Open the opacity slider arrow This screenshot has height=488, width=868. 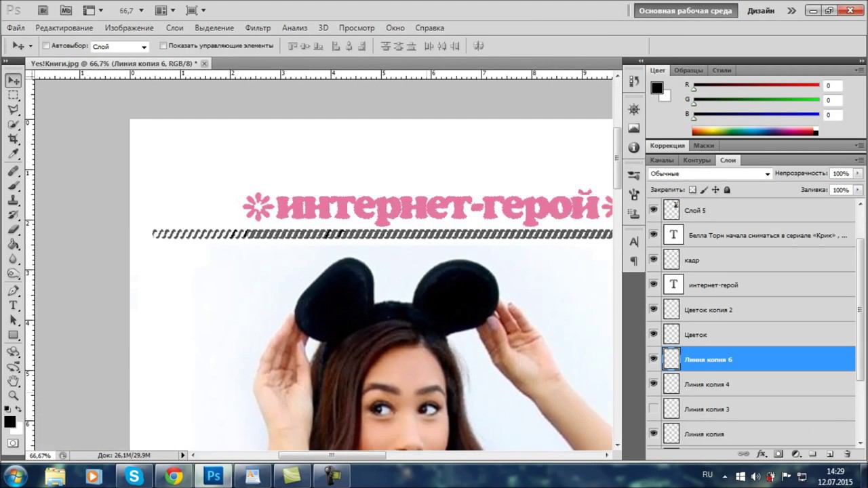click(x=858, y=174)
